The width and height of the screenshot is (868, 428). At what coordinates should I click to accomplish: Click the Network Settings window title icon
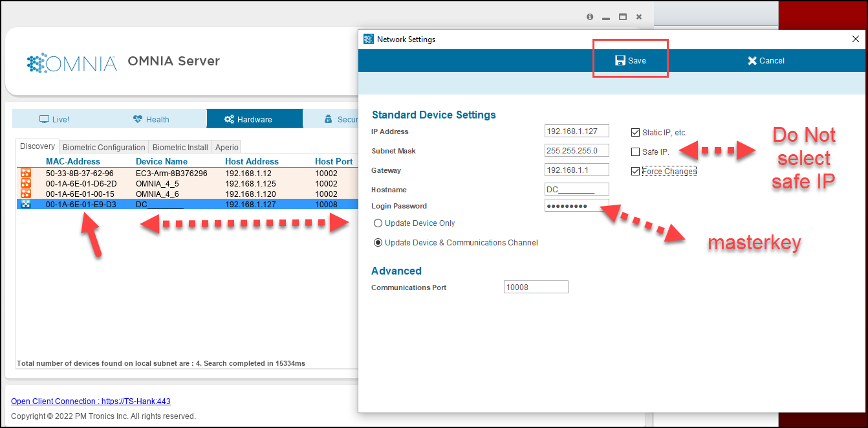(x=369, y=39)
